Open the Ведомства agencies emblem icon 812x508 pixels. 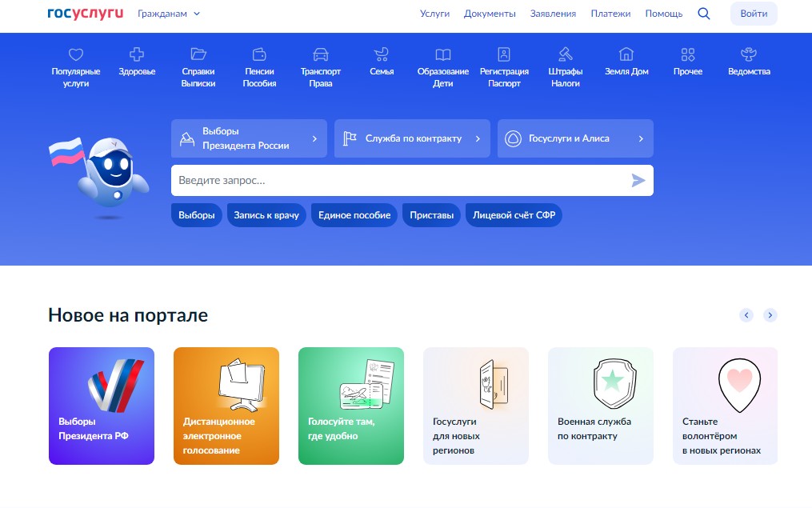[749, 54]
